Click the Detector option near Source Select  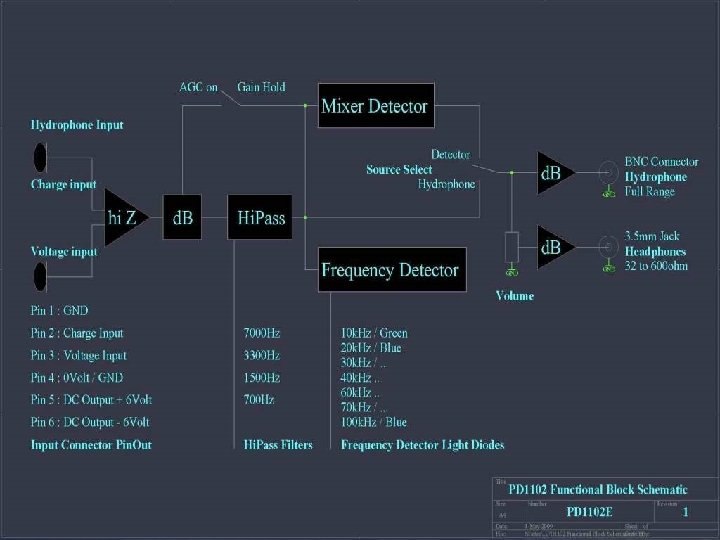point(450,154)
